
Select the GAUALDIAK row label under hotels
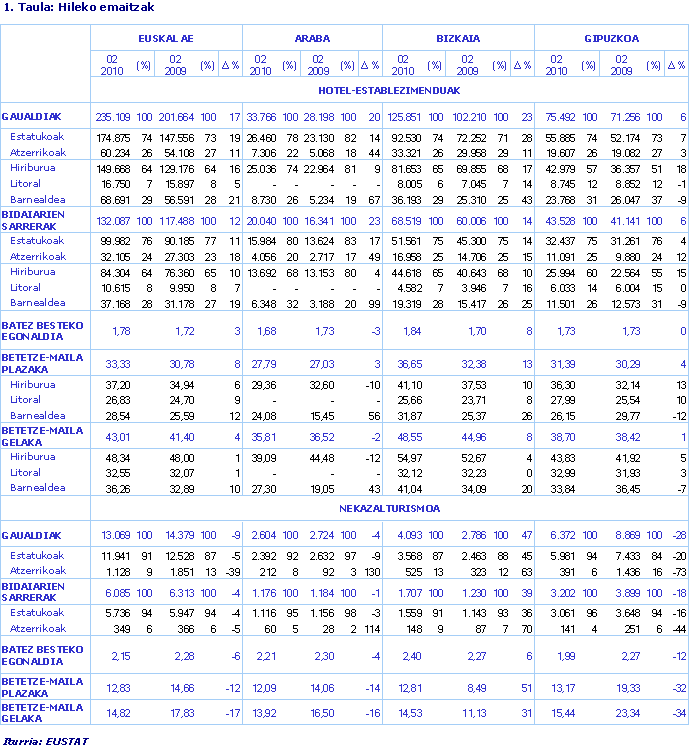coord(32,117)
